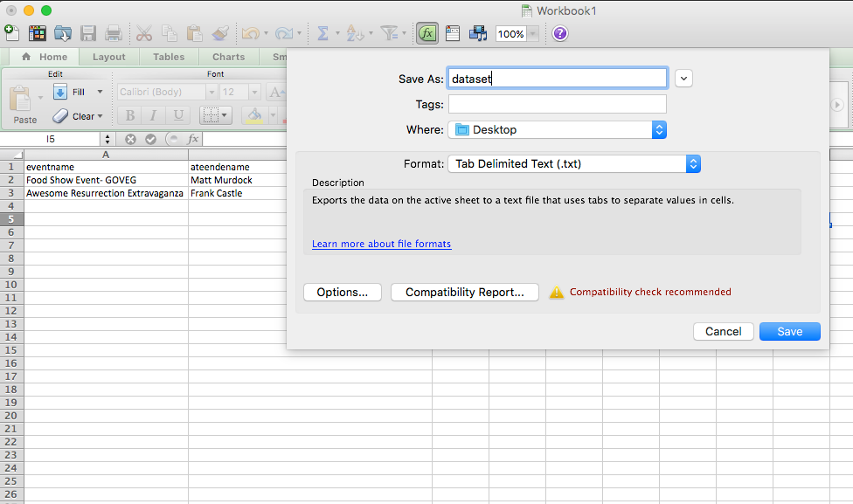Toggle Underline formatting button
This screenshot has height=504, width=853.
pyautogui.click(x=178, y=114)
